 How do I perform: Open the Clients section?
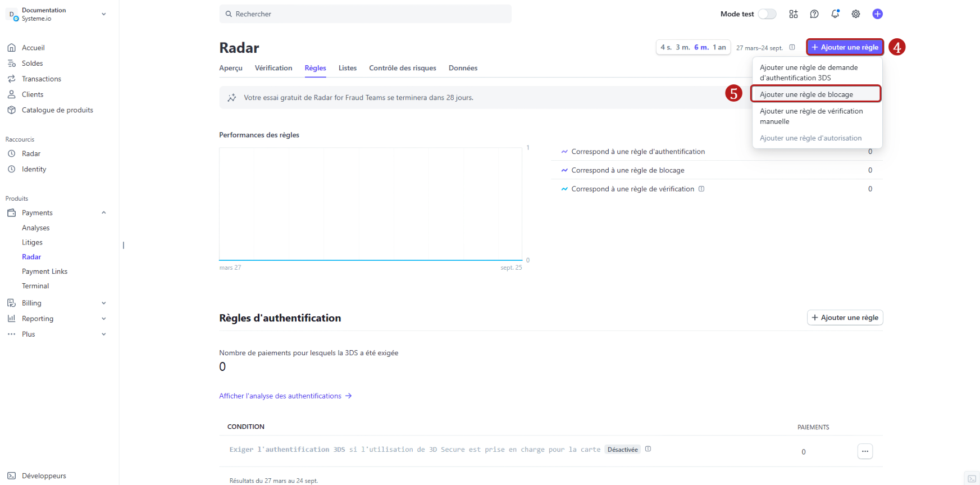click(x=32, y=94)
